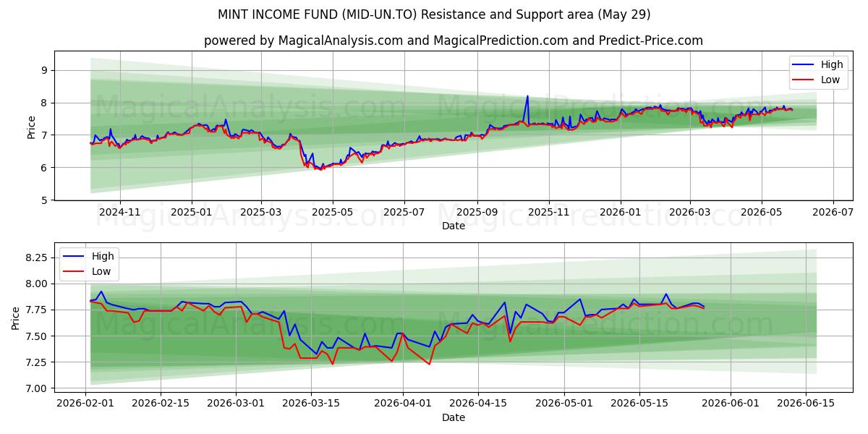This screenshot has height=434, width=868.
Task: Click the '5' y-axis tick in top chart
Action: [44, 200]
